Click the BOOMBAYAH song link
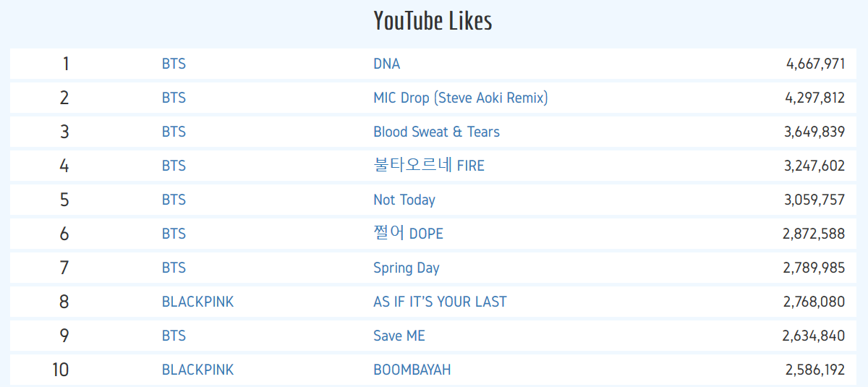Image resolution: width=868 pixels, height=387 pixels. point(412,370)
